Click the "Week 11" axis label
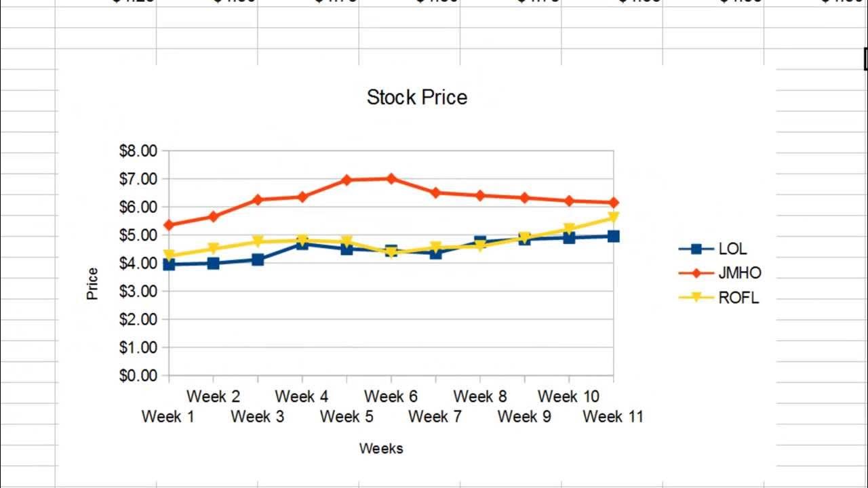 pyautogui.click(x=612, y=417)
